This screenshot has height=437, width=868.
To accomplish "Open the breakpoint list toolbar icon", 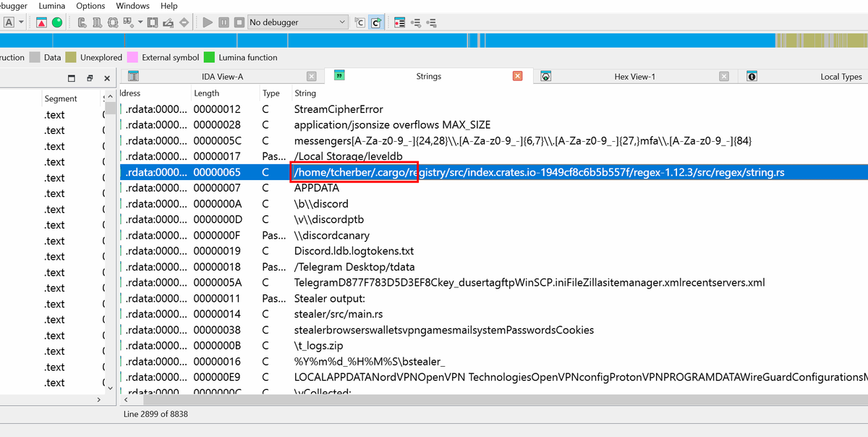I will (399, 22).
